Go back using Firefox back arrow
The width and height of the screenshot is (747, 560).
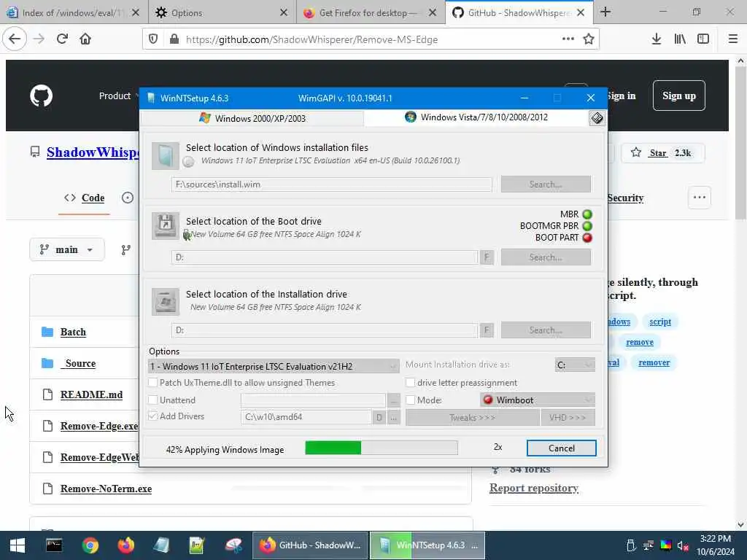tap(15, 39)
